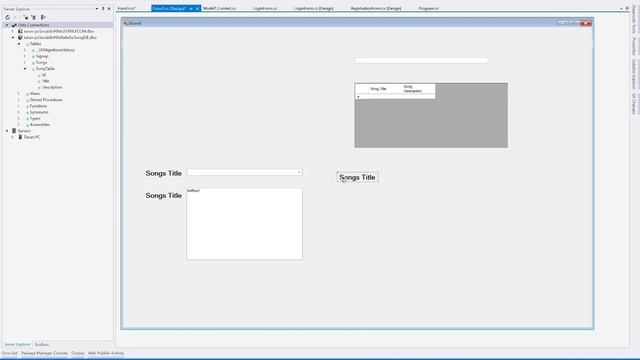
Task: Click the Song Description grid column header
Action: [418, 89]
